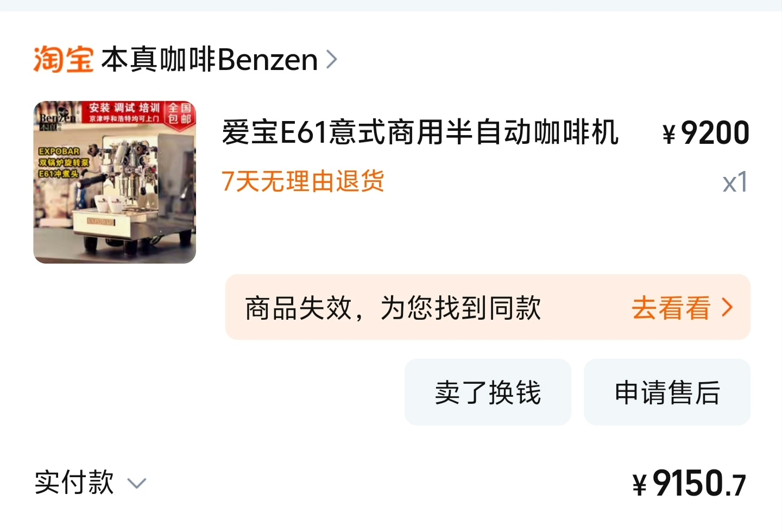Screen dimensions: 782x532
Task: Click the 去看看 link
Action: click(x=671, y=308)
